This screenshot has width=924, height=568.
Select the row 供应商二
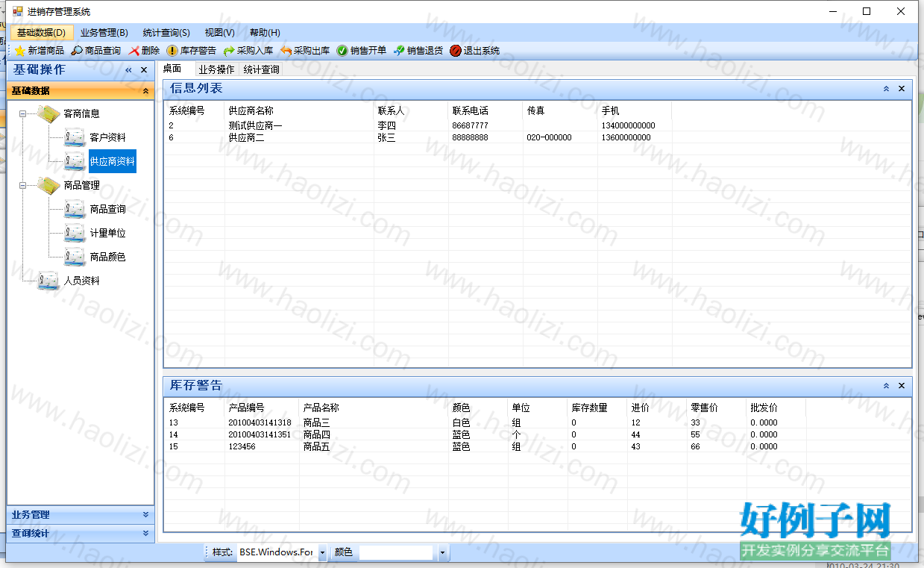pyautogui.click(x=537, y=137)
